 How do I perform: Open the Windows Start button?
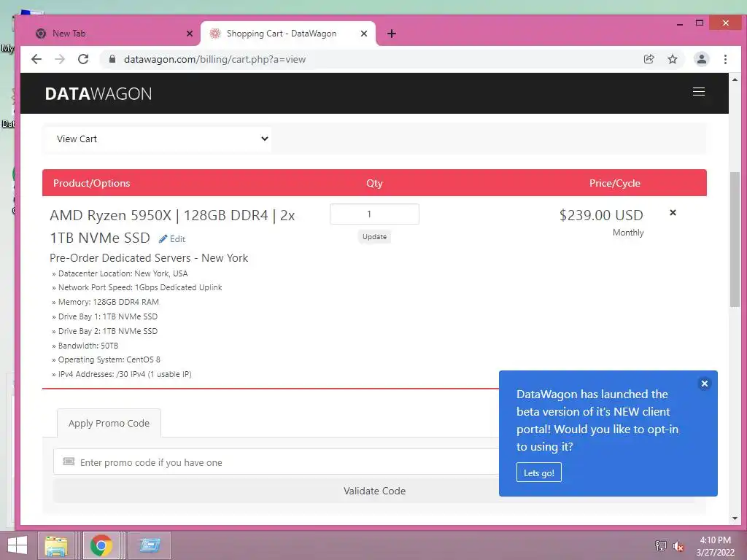pos(18,545)
